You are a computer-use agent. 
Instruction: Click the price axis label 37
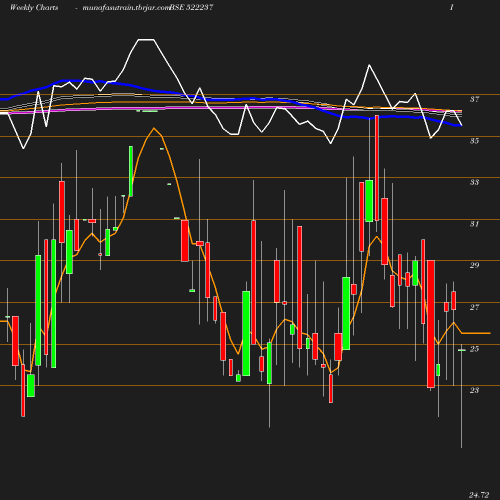(474, 99)
